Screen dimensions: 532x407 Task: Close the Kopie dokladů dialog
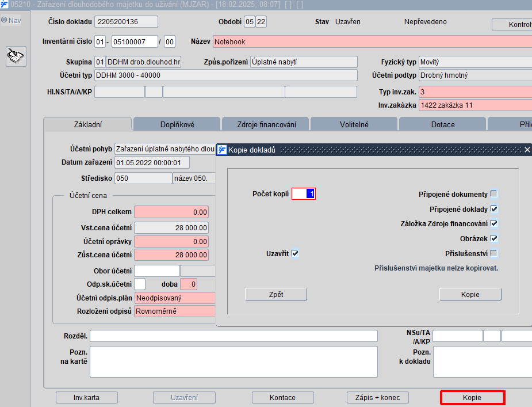(527, 150)
